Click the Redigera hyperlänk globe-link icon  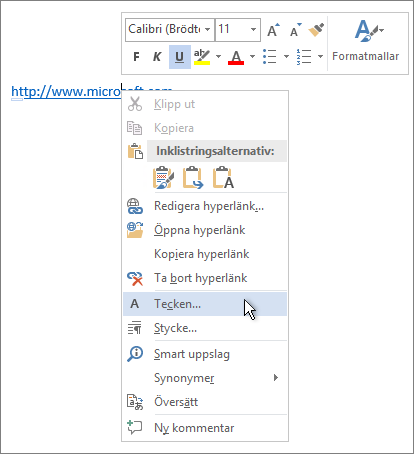135,206
